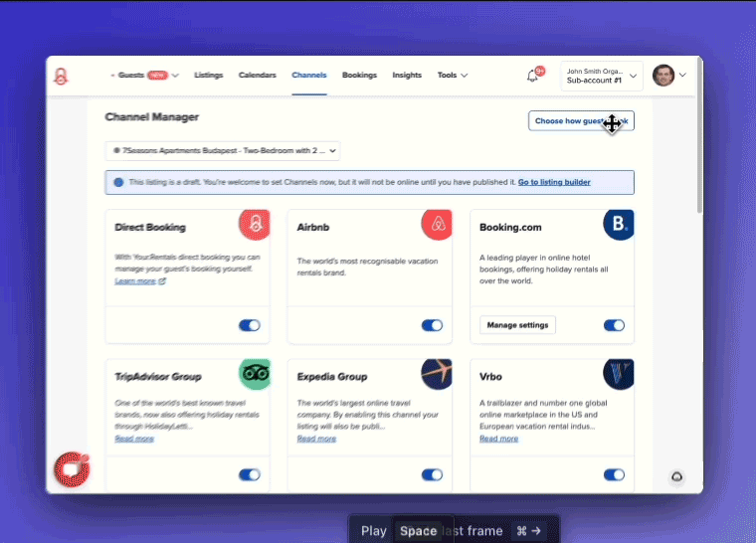
Task: Toggle the Booking.com channel switch
Action: [x=614, y=325]
